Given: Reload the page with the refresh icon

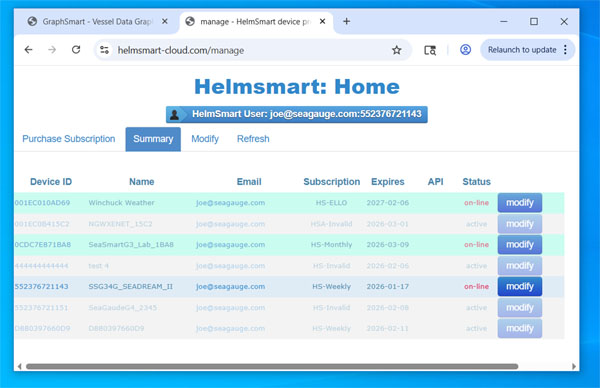Looking at the screenshot, I should 76,50.
